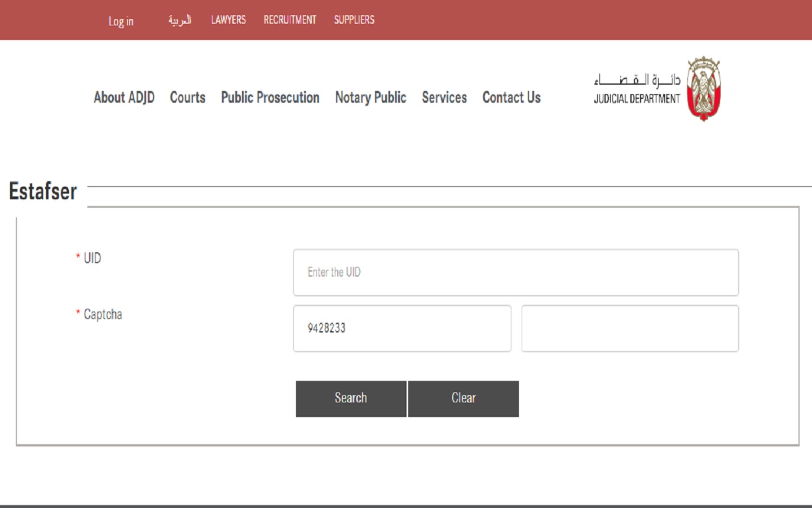Viewport: 812px width, 508px height.
Task: Open the Contact Us page
Action: click(511, 98)
